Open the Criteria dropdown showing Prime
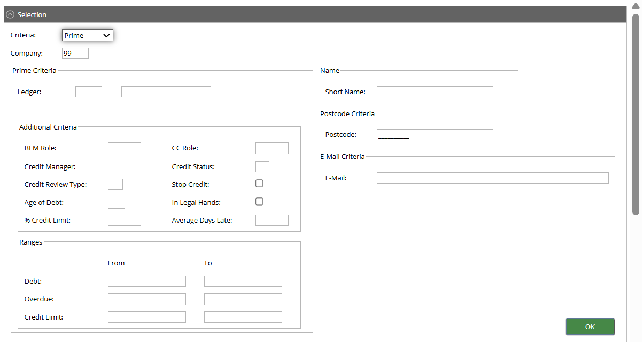This screenshot has width=644, height=342. click(x=88, y=35)
